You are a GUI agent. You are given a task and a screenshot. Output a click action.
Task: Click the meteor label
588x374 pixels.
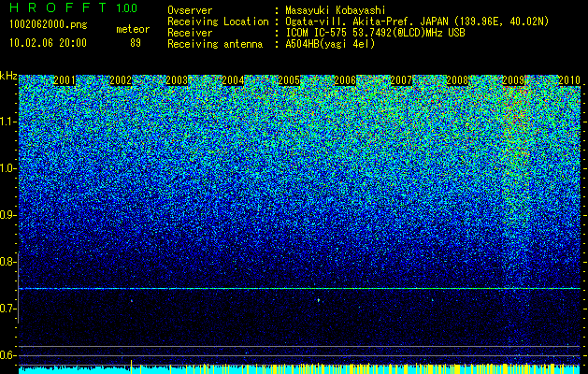click(133, 29)
